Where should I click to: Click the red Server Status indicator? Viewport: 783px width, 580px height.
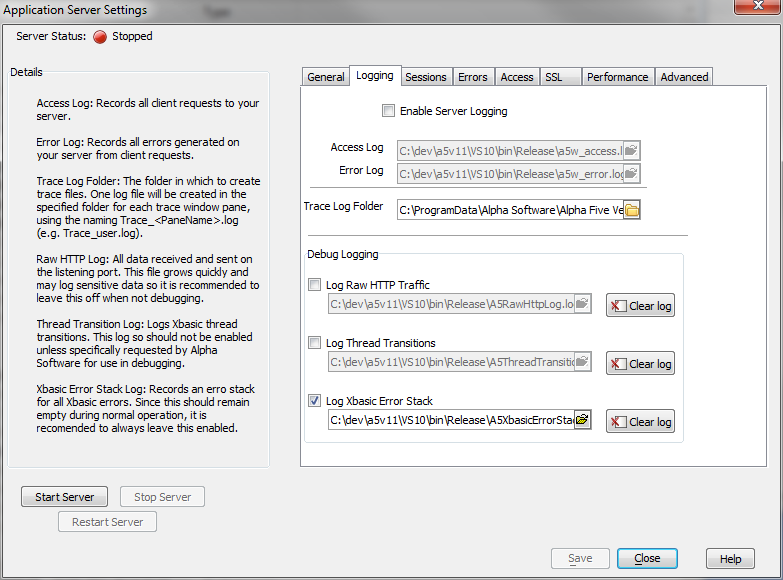pyautogui.click(x=100, y=36)
